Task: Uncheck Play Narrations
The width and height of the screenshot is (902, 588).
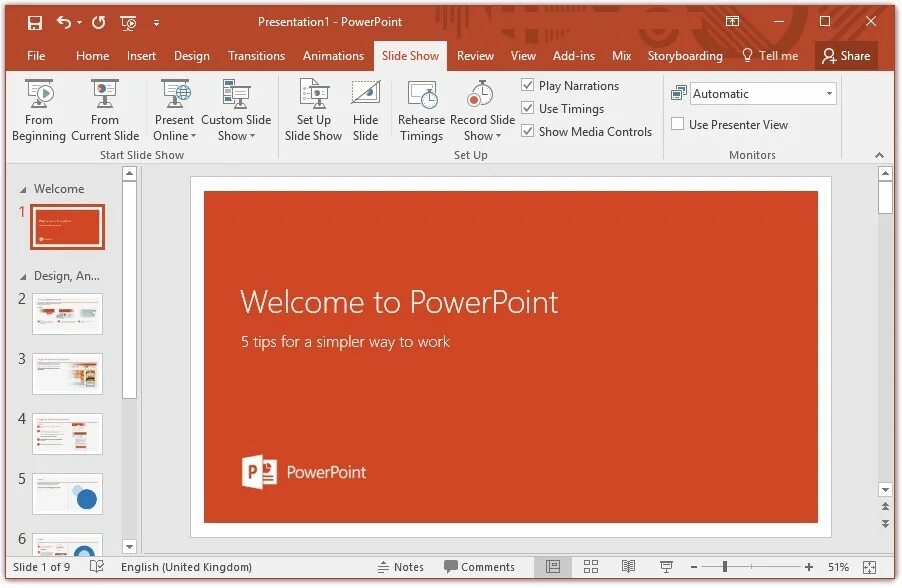Action: [x=528, y=85]
